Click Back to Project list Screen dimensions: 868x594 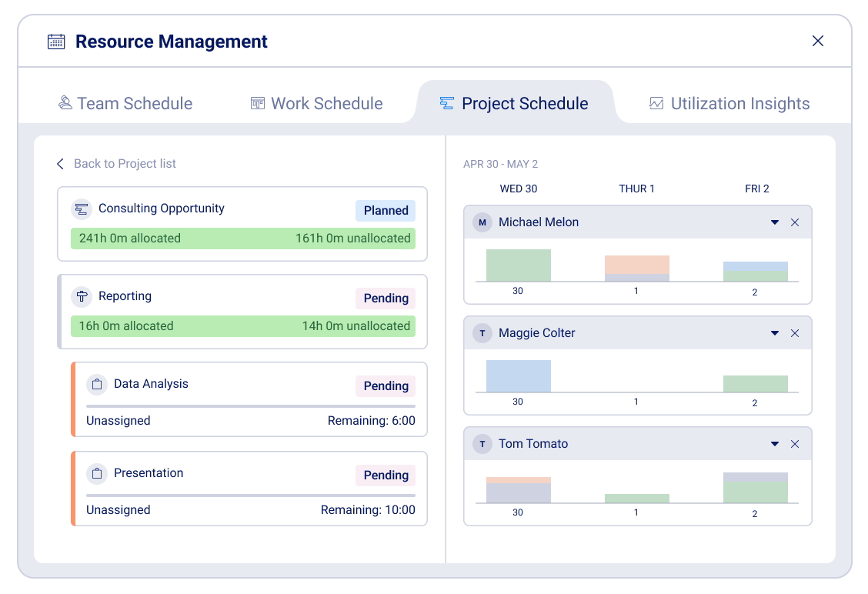point(116,164)
